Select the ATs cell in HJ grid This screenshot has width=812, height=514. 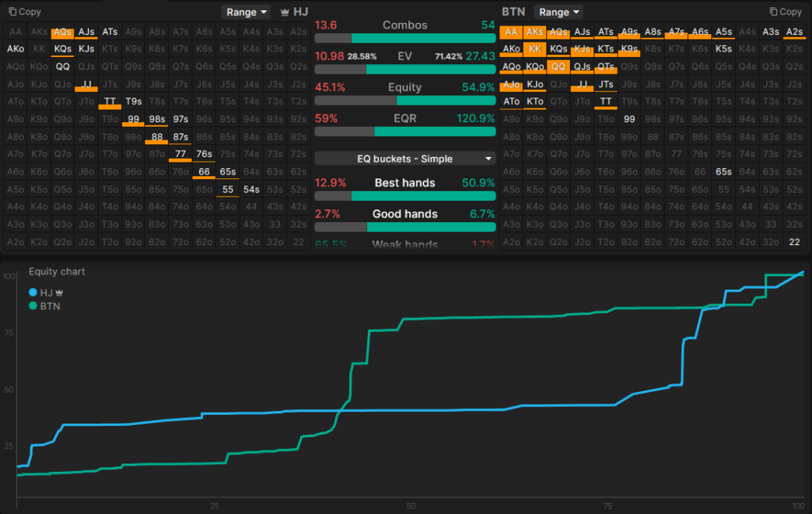(109, 32)
